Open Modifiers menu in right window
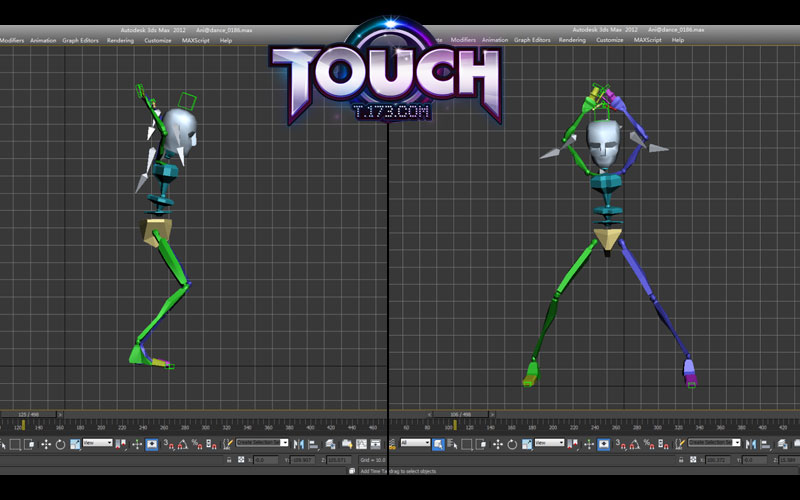 tap(463, 40)
